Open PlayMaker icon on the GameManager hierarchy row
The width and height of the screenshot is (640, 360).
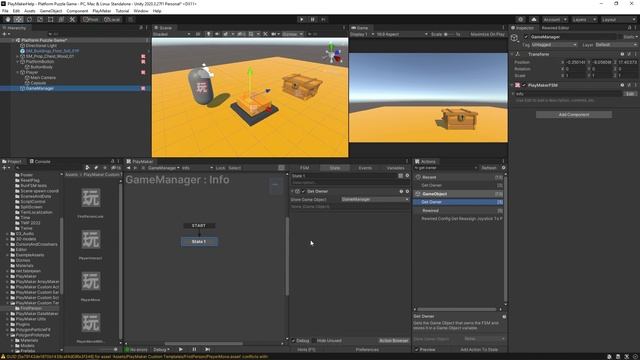(143, 88)
